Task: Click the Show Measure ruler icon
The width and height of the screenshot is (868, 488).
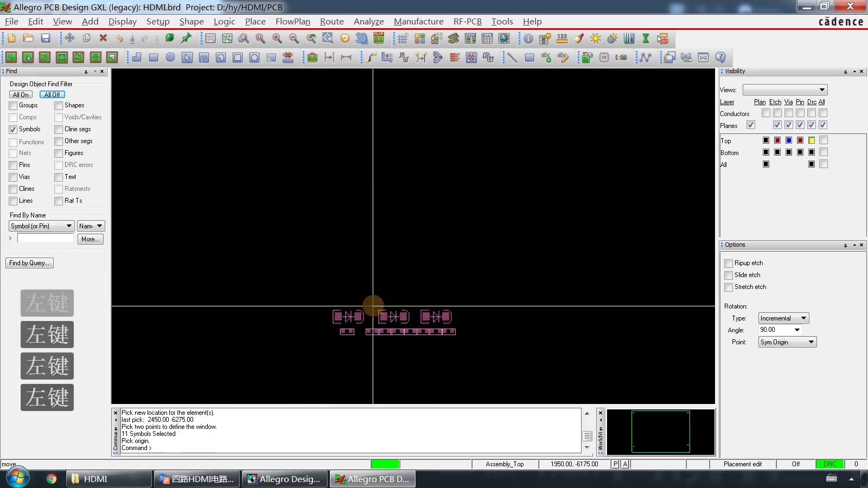Action: click(x=562, y=38)
